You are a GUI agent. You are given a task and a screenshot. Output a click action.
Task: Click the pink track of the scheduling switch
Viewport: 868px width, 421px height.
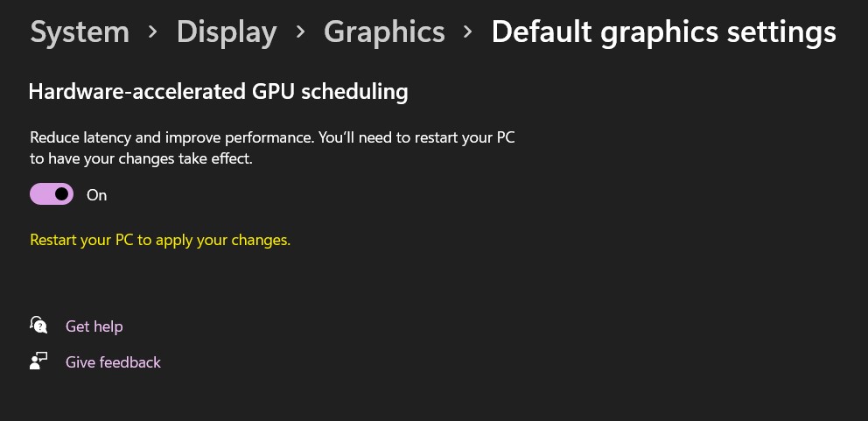tap(40, 194)
